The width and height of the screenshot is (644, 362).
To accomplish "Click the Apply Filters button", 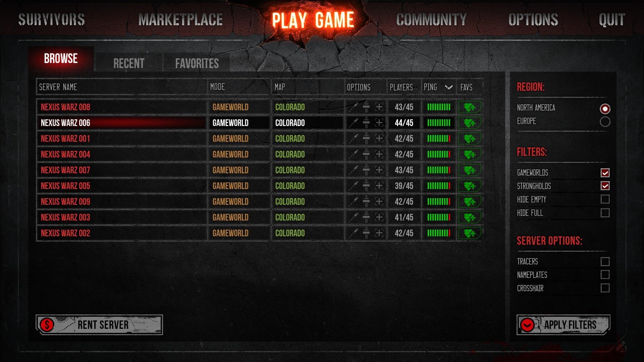I will [x=563, y=324].
